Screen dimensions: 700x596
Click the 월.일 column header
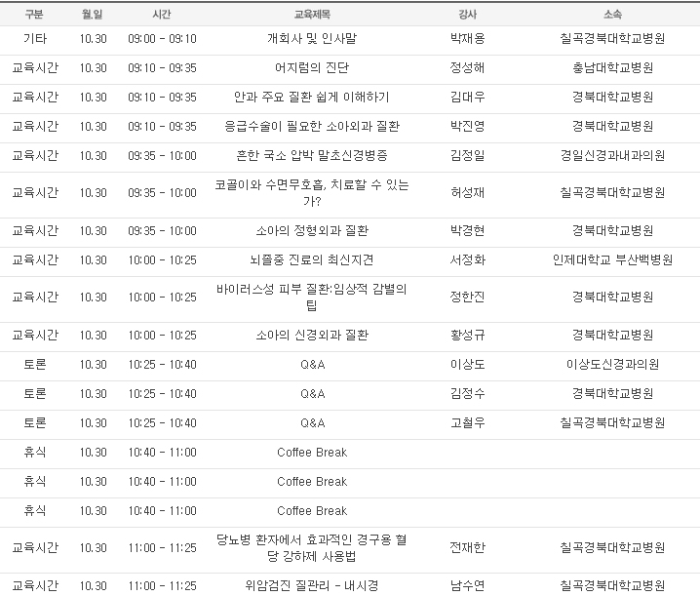(x=93, y=15)
